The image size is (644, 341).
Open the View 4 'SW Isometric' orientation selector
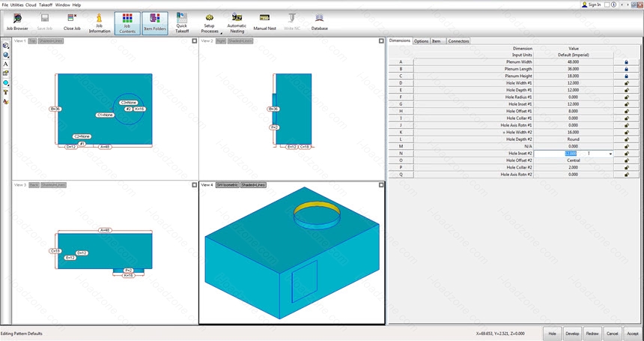tap(227, 185)
